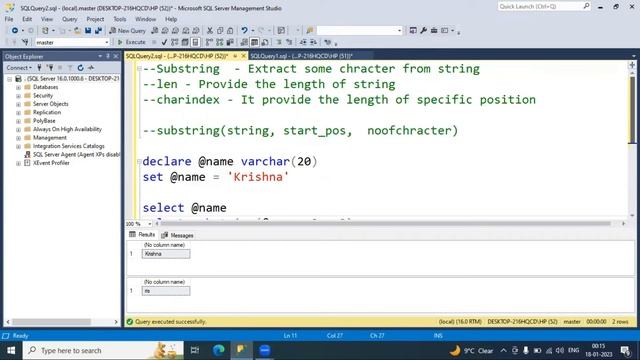The height and width of the screenshot is (360, 640).
Task: Click the Navigate Backward icon
Action: click(x=15, y=31)
